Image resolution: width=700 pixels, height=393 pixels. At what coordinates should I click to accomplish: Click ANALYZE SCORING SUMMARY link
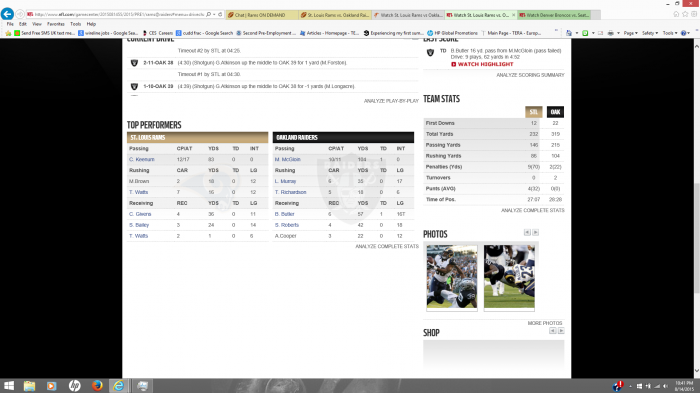[530, 75]
